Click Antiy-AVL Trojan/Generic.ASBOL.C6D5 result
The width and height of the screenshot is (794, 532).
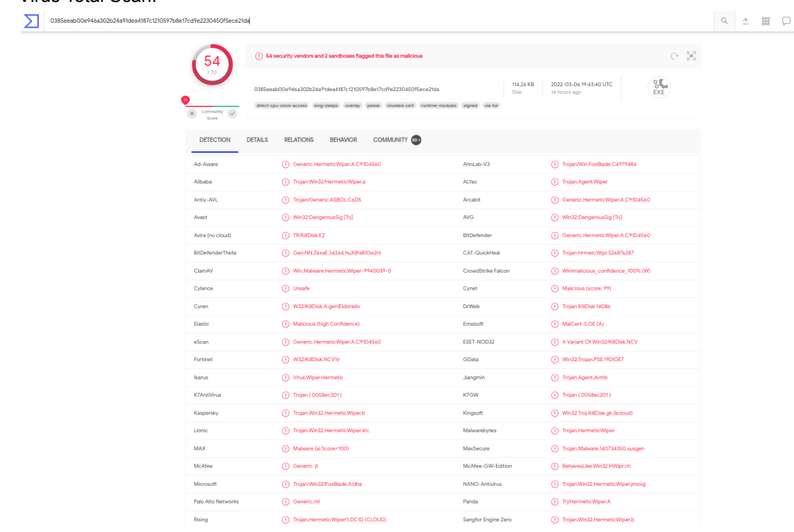pos(327,200)
